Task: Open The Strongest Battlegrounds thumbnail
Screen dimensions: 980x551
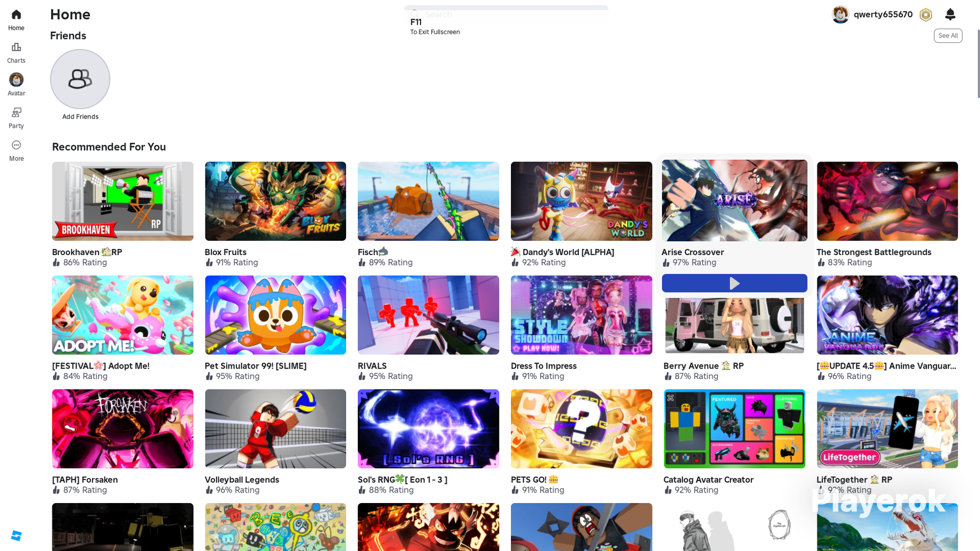Action: click(x=887, y=201)
